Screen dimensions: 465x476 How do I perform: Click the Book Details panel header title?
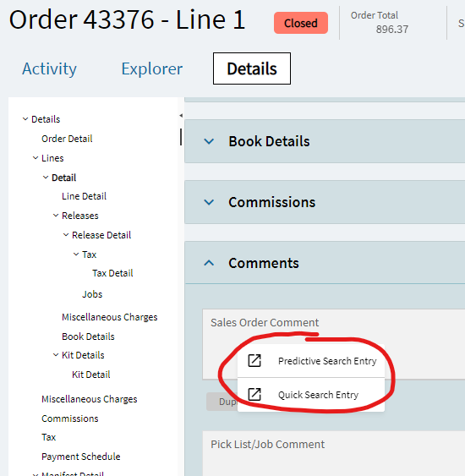[269, 141]
